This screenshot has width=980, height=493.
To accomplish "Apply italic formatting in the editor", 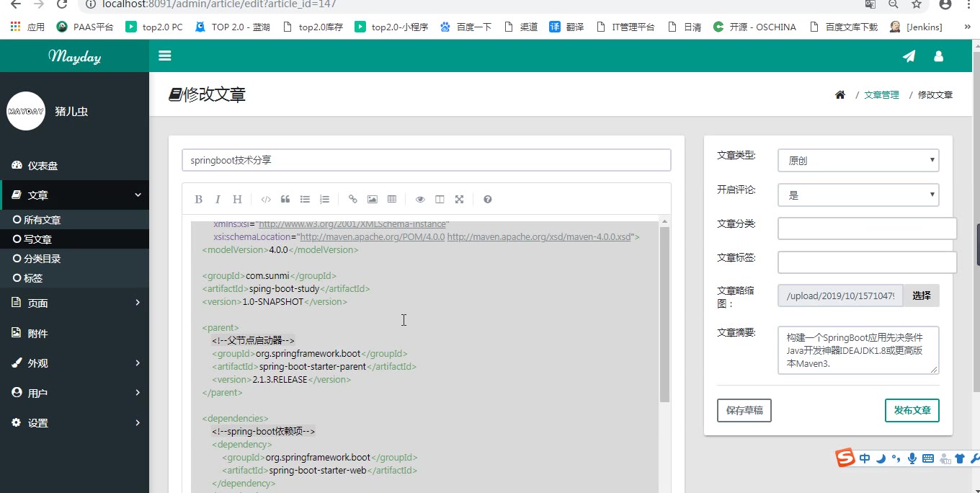I will pos(218,200).
